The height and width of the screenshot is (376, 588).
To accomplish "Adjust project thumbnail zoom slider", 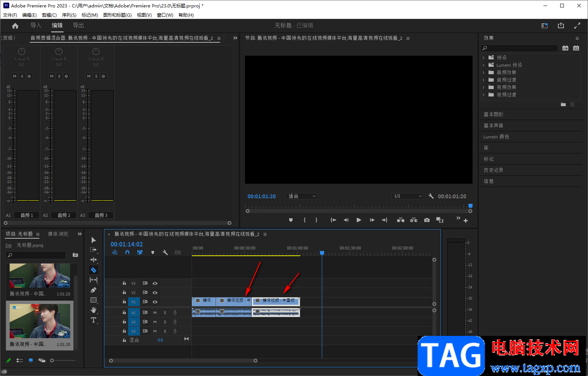I will click(52, 360).
